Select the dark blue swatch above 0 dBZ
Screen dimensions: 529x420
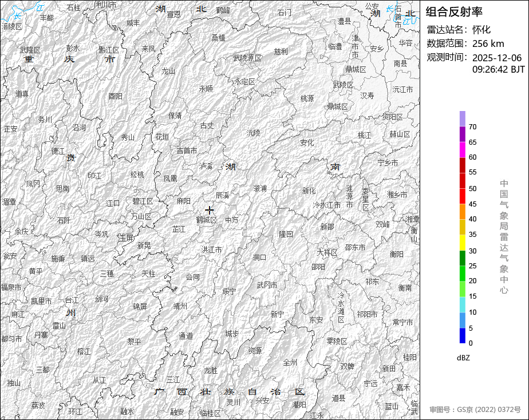tap(462, 336)
